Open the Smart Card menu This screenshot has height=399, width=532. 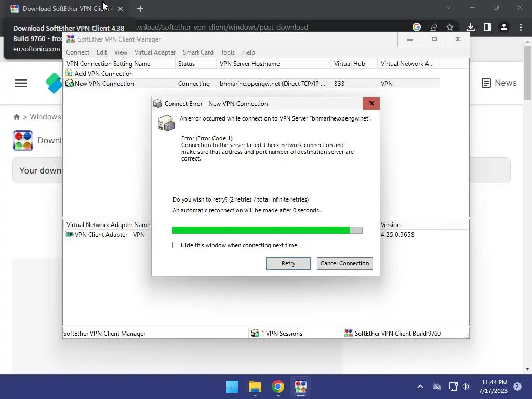coord(198,52)
